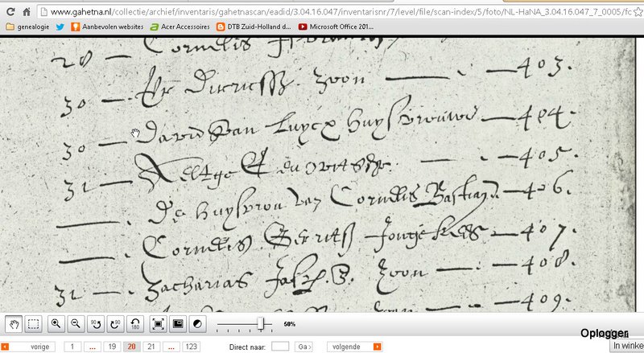The width and height of the screenshot is (644, 353).
Task: Jump to last page 123
Action: point(191,347)
